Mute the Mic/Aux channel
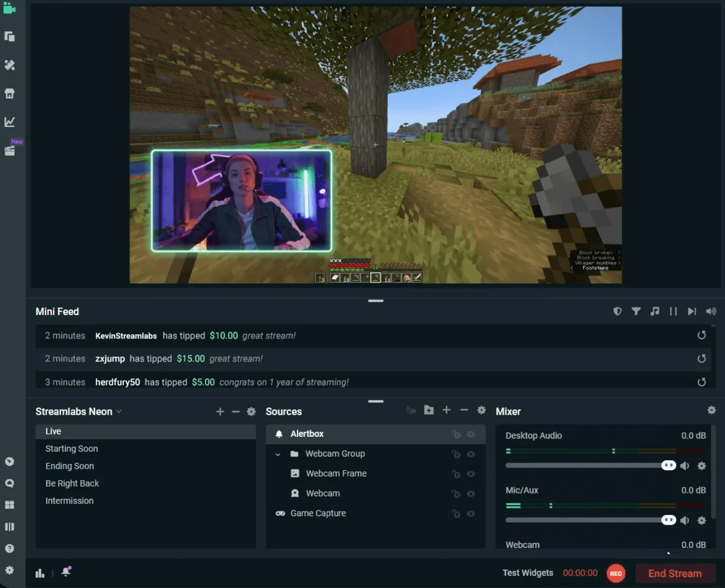Image resolution: width=725 pixels, height=588 pixels. [685, 520]
